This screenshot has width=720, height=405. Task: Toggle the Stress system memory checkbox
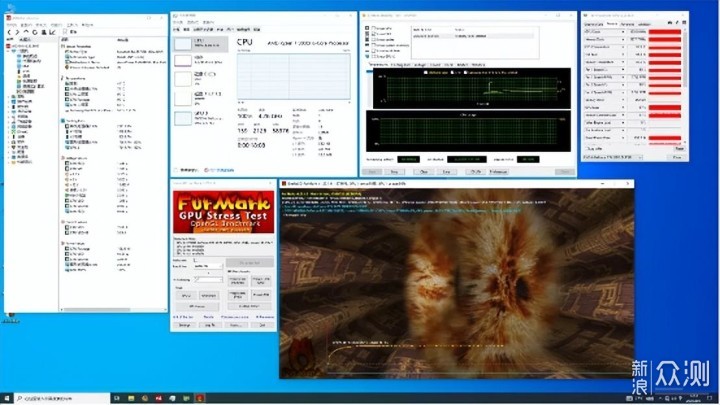(x=374, y=45)
